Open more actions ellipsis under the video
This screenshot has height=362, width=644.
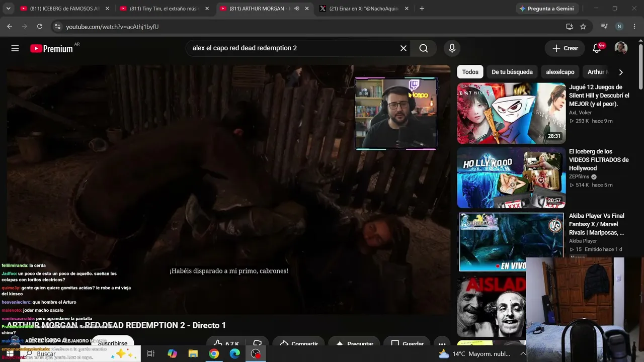click(442, 344)
